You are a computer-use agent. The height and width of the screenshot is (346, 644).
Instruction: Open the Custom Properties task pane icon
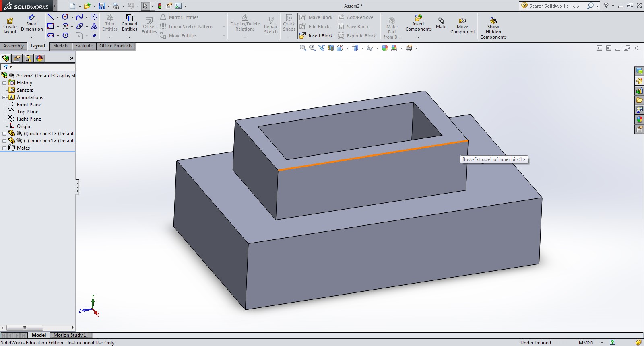tap(639, 129)
